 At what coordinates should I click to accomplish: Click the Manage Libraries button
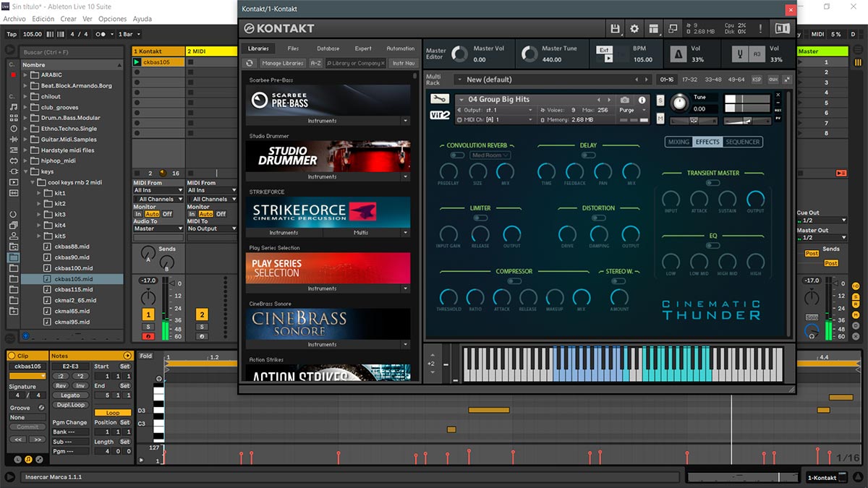(x=282, y=63)
